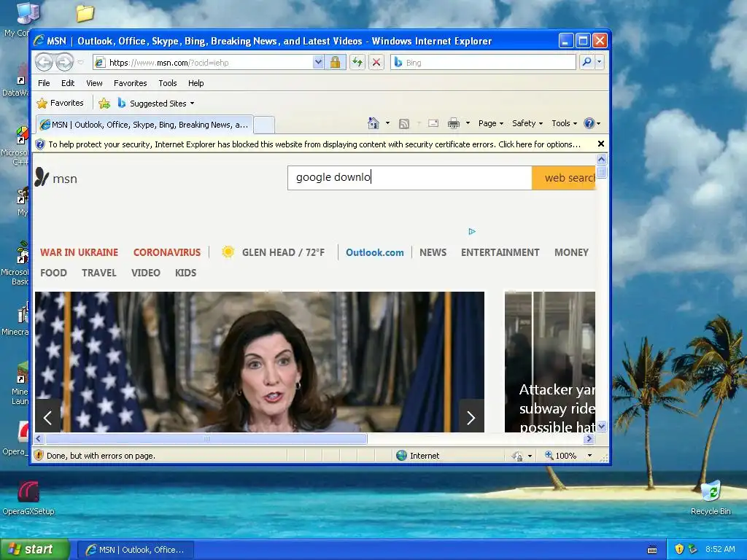The image size is (747, 560).
Task: Click the blue Help question icon
Action: 589,123
